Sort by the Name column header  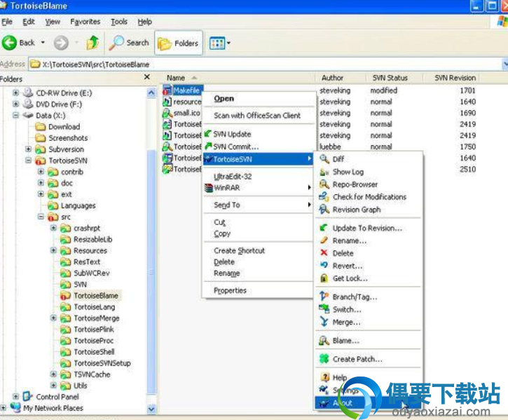[x=238, y=78]
